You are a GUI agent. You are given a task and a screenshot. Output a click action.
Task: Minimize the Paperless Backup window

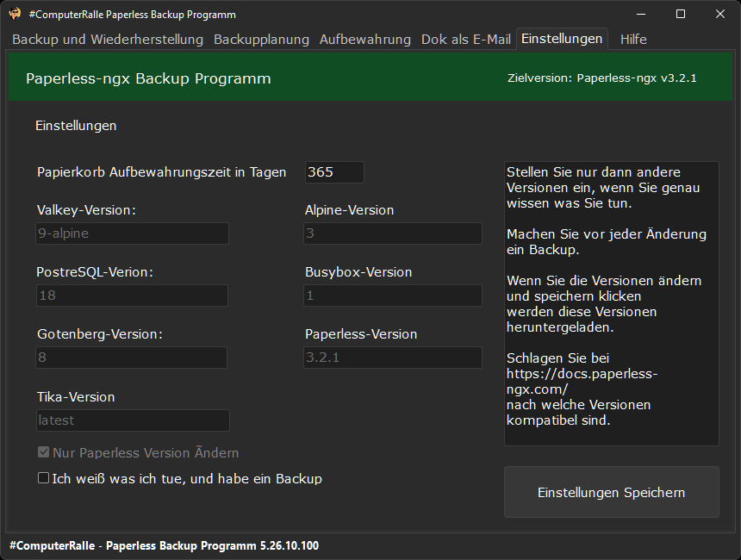click(641, 14)
